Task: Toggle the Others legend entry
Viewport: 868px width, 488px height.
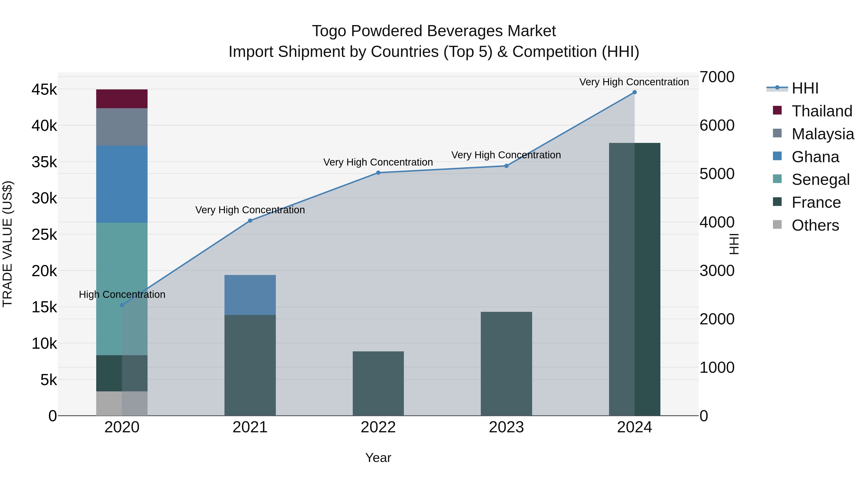Action: 806,225
